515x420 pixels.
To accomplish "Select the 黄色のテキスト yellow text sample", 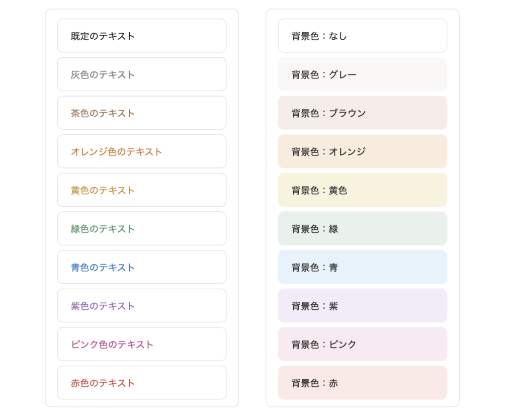I will tap(142, 190).
